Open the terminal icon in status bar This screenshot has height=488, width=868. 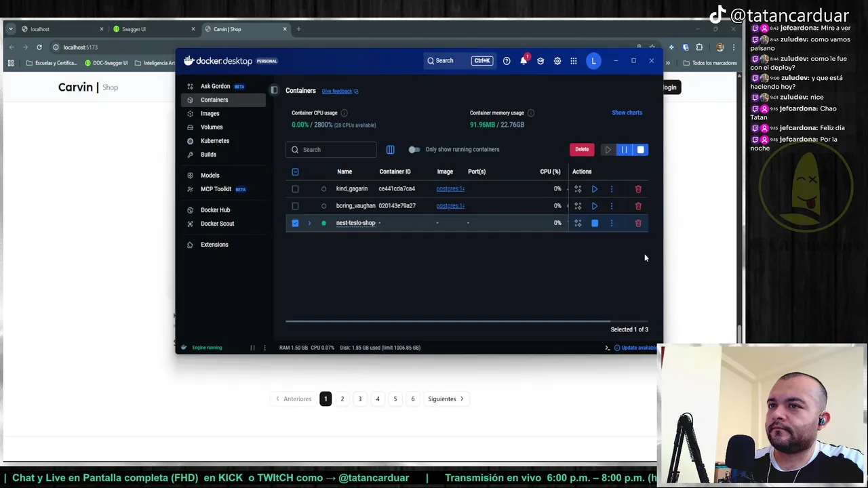coord(608,348)
